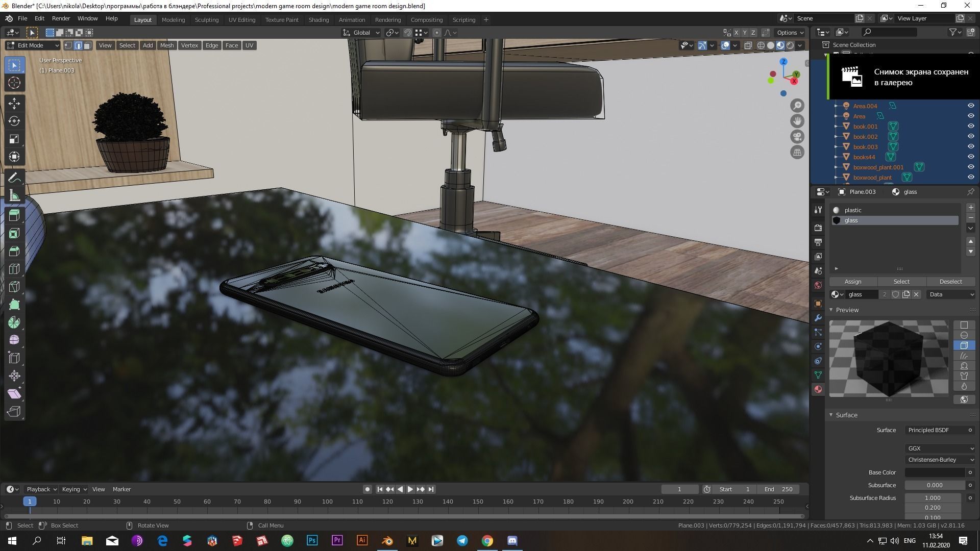Image resolution: width=980 pixels, height=551 pixels.
Task: Select the Knife tool
Action: 14,287
